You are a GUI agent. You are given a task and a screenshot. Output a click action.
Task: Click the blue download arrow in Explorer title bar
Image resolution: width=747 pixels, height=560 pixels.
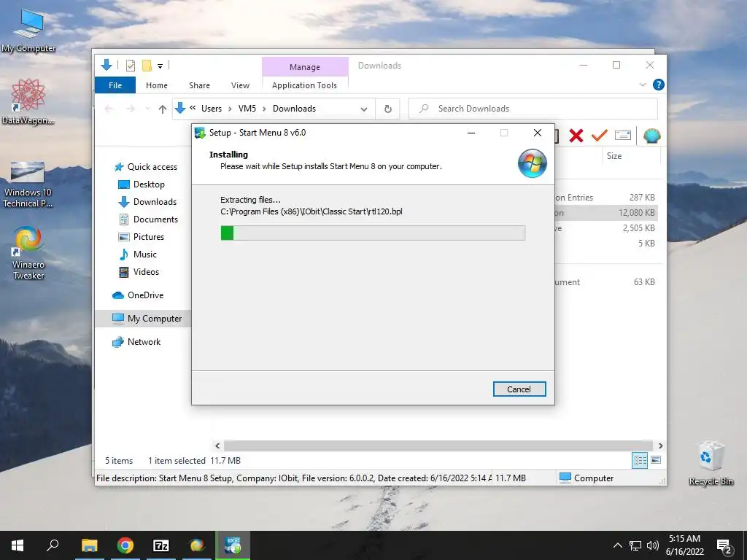(107, 65)
